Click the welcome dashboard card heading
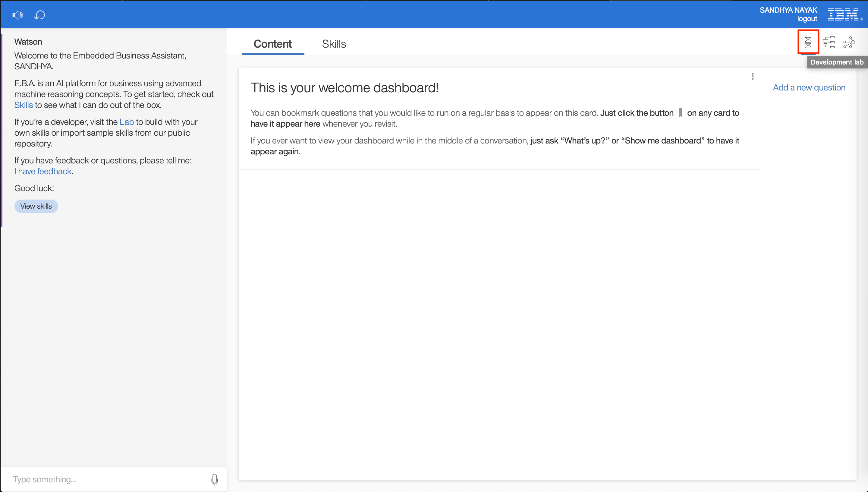This screenshot has width=868, height=492. pos(344,88)
